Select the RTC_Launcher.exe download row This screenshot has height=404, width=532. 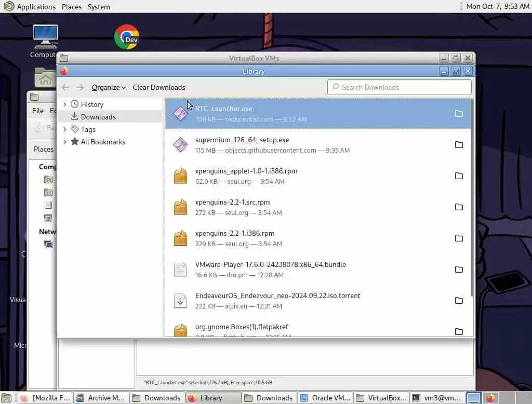point(318,114)
